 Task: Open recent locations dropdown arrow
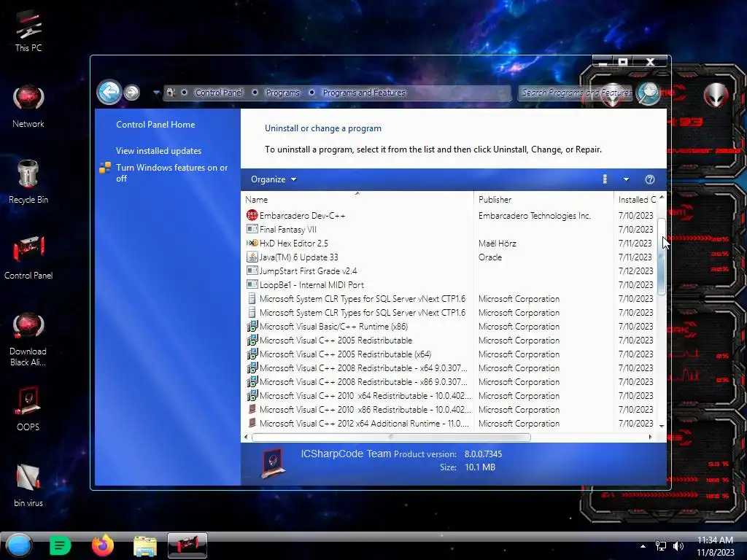tap(156, 93)
